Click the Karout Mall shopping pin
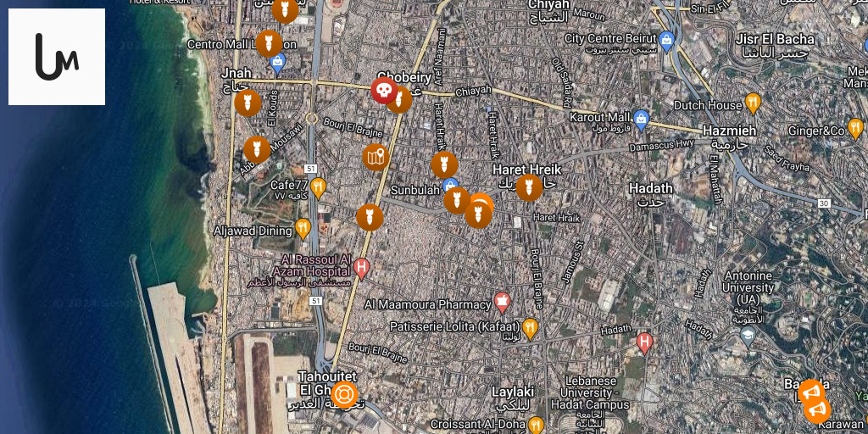Image resolution: width=868 pixels, height=434 pixels. [641, 120]
